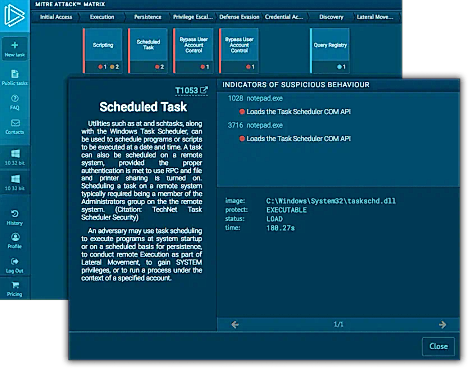The height and width of the screenshot is (368, 468).
Task: Go to next page with right arrow
Action: point(442,324)
